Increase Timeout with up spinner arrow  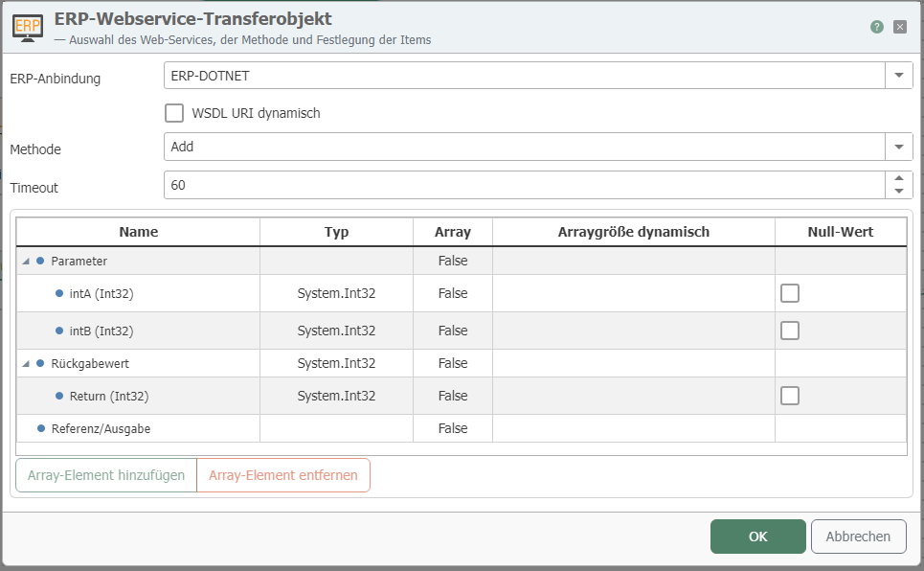tap(899, 178)
